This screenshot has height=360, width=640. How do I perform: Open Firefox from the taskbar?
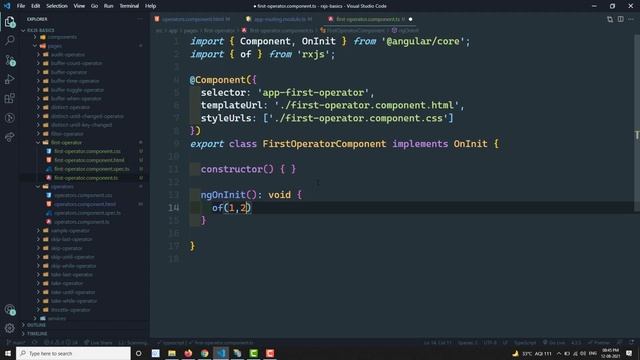tap(188, 353)
